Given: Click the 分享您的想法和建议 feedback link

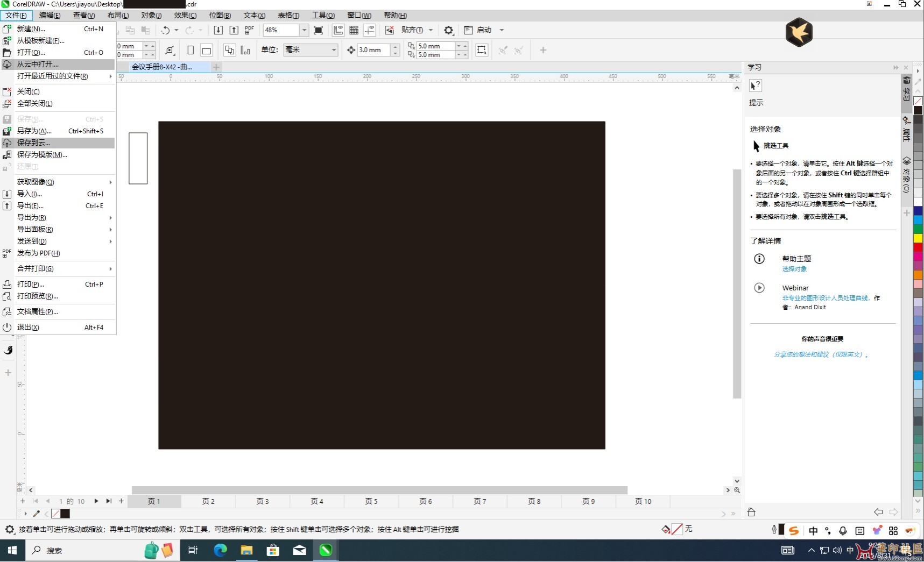Looking at the screenshot, I should 821,355.
